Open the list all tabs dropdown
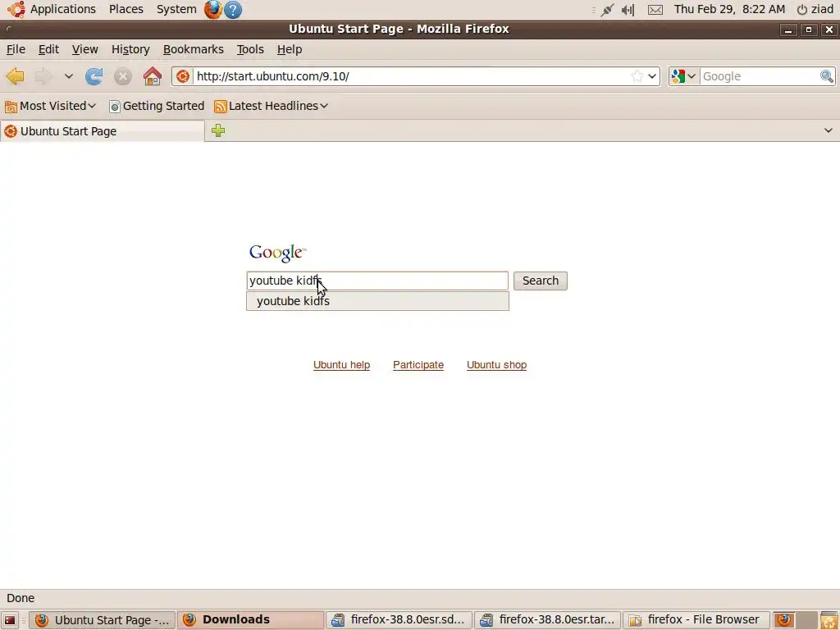 point(829,130)
